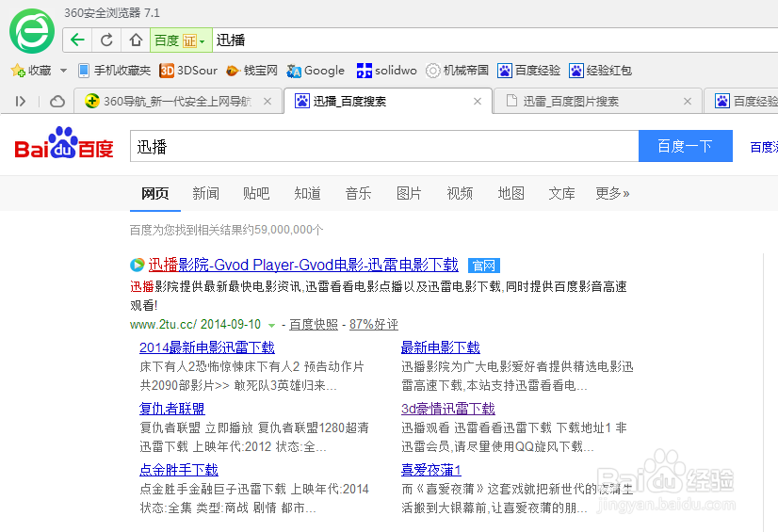
Task: Click the 百度一下 search button
Action: [x=685, y=146]
